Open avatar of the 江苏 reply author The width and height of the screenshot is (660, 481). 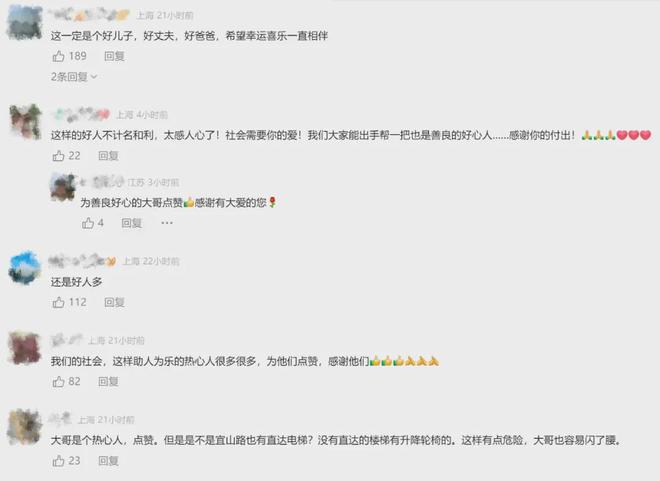tap(63, 187)
